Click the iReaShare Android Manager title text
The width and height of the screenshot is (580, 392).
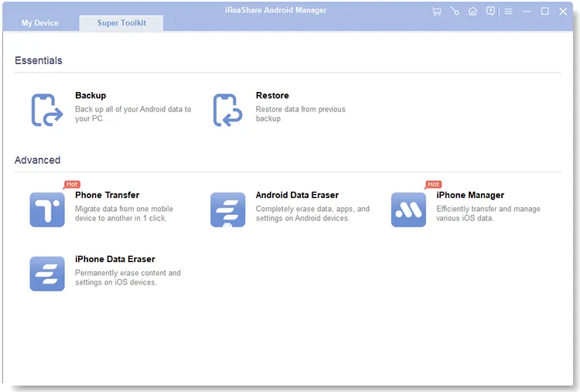(x=275, y=10)
